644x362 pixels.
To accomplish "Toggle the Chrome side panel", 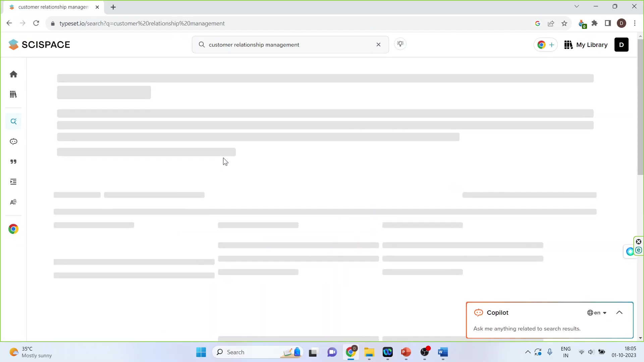I will pyautogui.click(x=608, y=23).
